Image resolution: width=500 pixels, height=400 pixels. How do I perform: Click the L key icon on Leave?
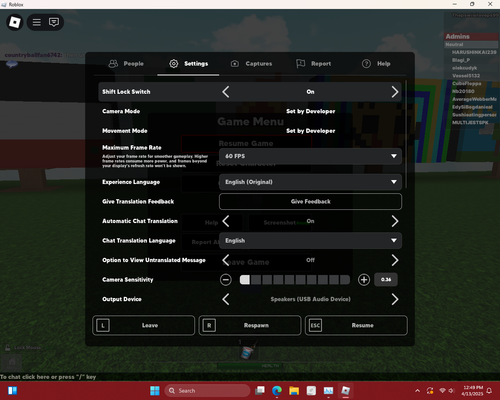tap(103, 325)
